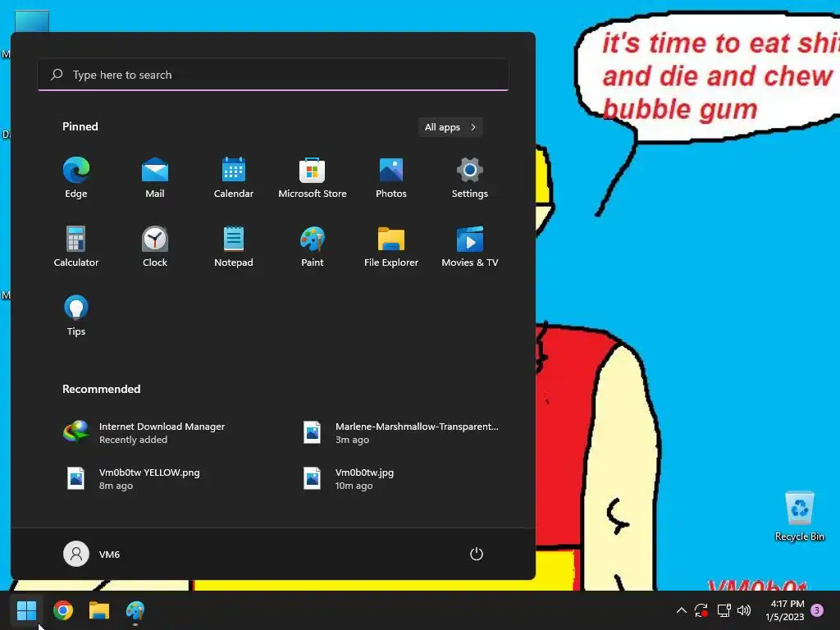The height and width of the screenshot is (630, 840).
Task: Switch to Paint in the taskbar
Action: pos(135,610)
